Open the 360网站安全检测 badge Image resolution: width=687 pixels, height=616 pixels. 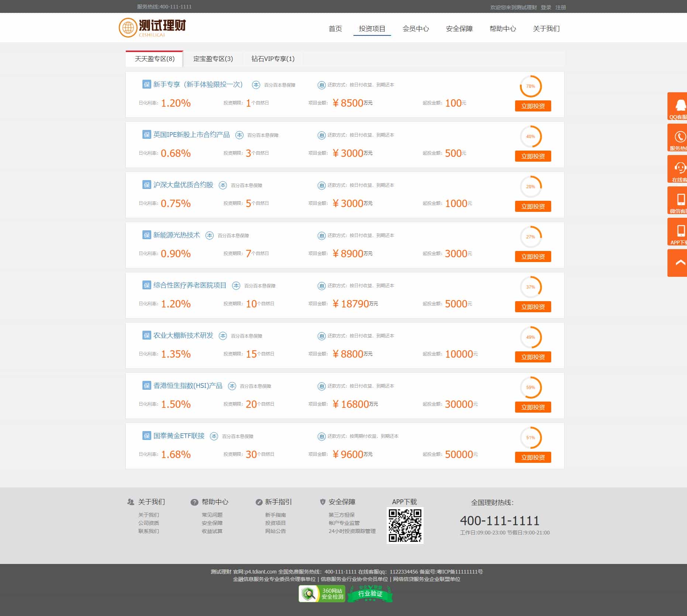[x=322, y=593]
